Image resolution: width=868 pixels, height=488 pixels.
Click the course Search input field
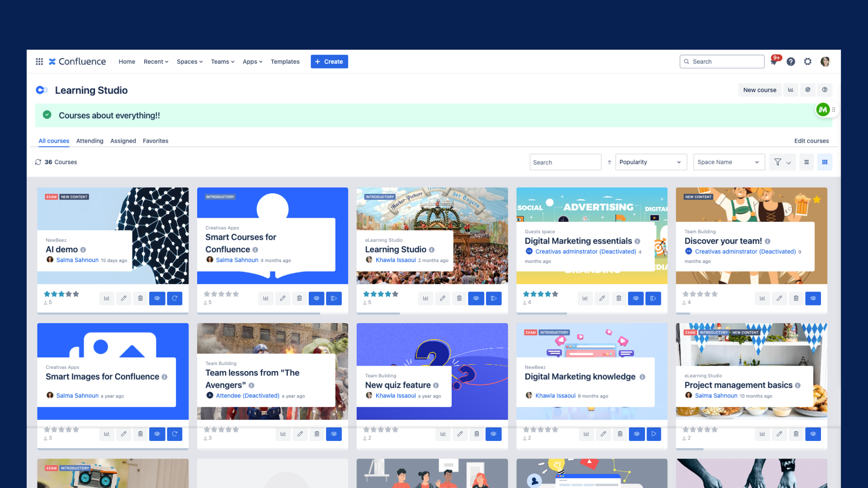[x=565, y=162]
